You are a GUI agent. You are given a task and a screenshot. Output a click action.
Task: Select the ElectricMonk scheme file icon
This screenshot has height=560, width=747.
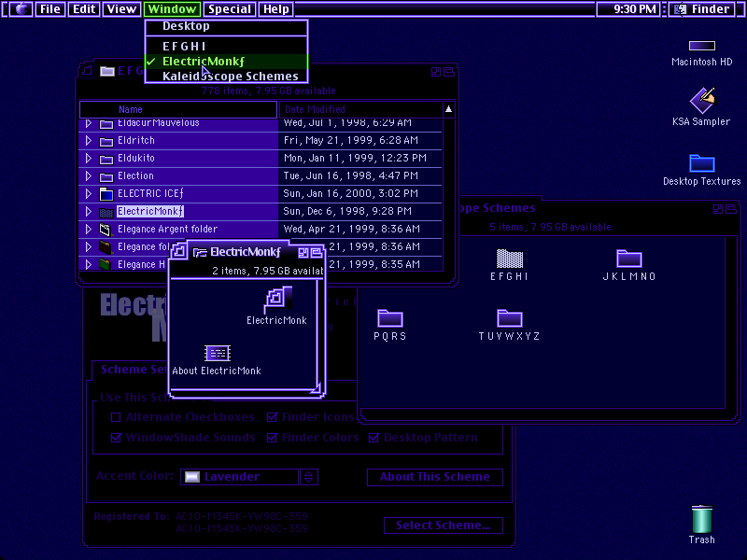point(278,300)
